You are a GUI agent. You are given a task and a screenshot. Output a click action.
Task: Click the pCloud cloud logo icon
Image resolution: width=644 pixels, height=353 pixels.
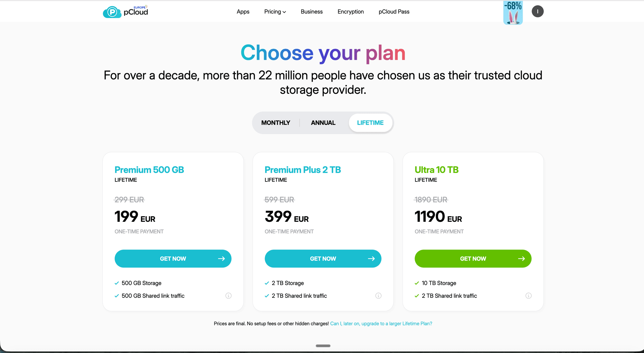click(111, 12)
